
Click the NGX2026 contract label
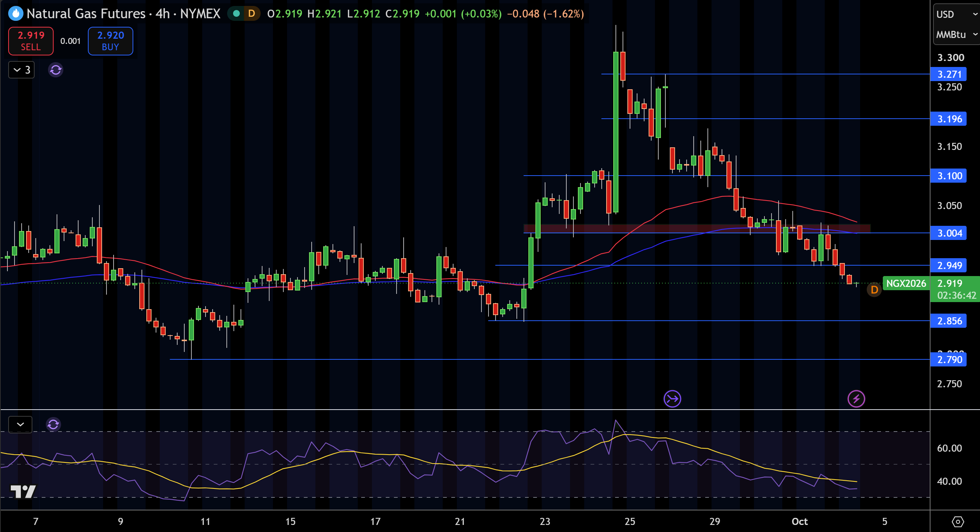906,283
